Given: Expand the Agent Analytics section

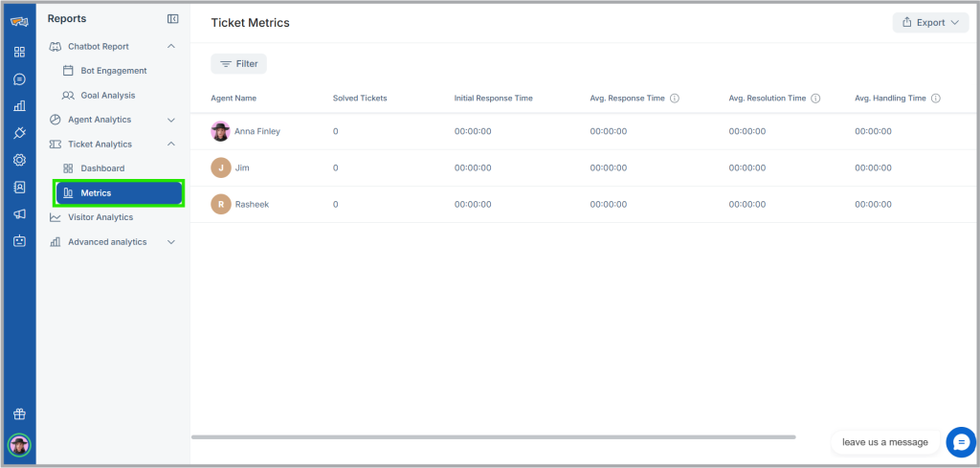Looking at the screenshot, I should click(x=171, y=120).
